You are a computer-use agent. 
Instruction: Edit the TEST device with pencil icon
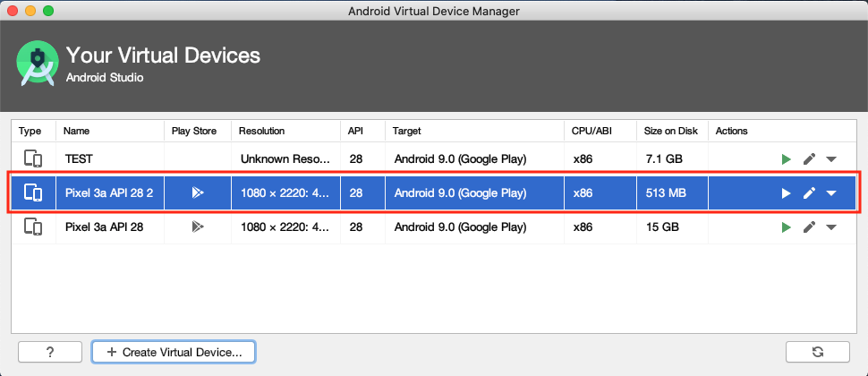click(809, 159)
